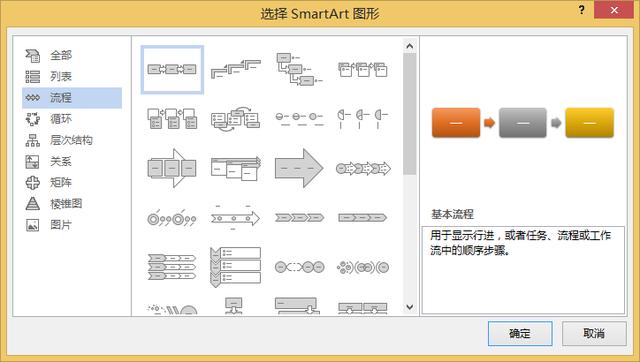Choose the Step Up Process layout

point(236,69)
